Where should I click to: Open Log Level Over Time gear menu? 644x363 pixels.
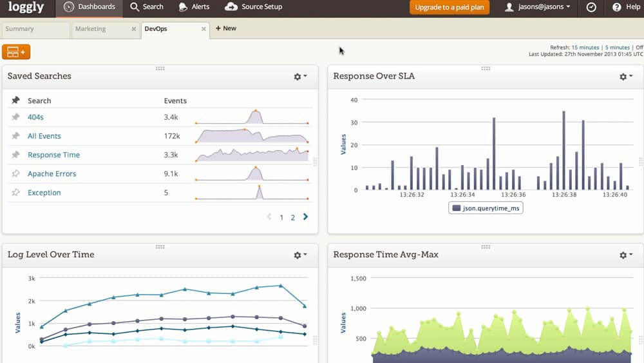tap(300, 255)
